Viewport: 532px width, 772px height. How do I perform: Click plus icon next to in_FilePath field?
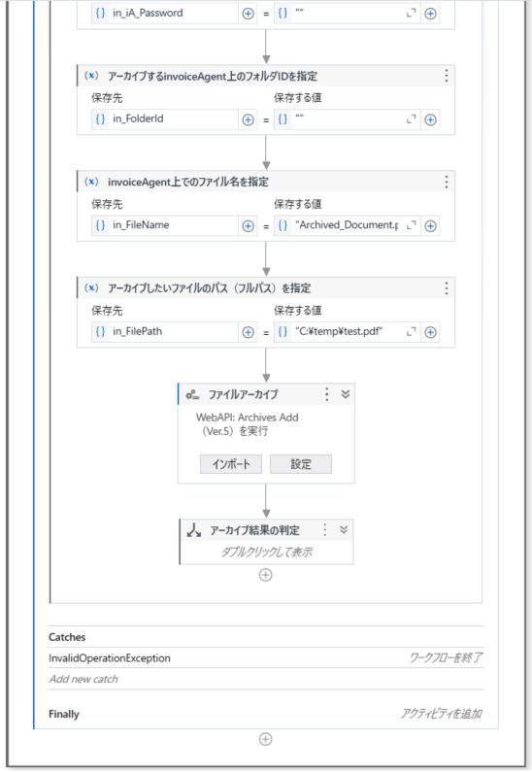pyautogui.click(x=248, y=332)
